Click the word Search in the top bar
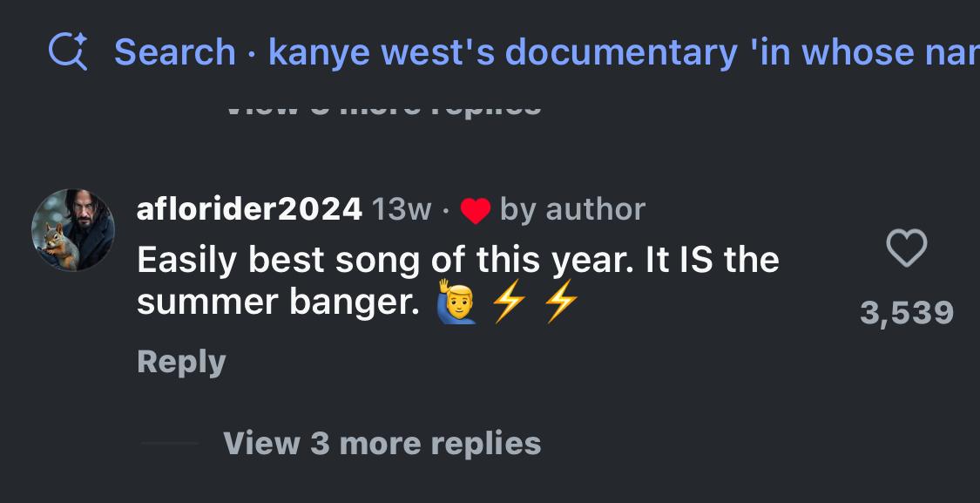This screenshot has height=503, width=980. pyautogui.click(x=175, y=52)
